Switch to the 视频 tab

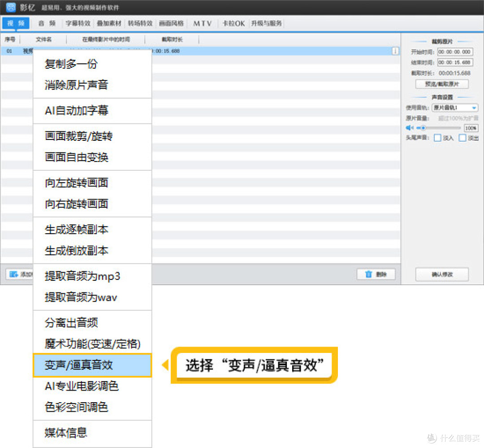(16, 23)
